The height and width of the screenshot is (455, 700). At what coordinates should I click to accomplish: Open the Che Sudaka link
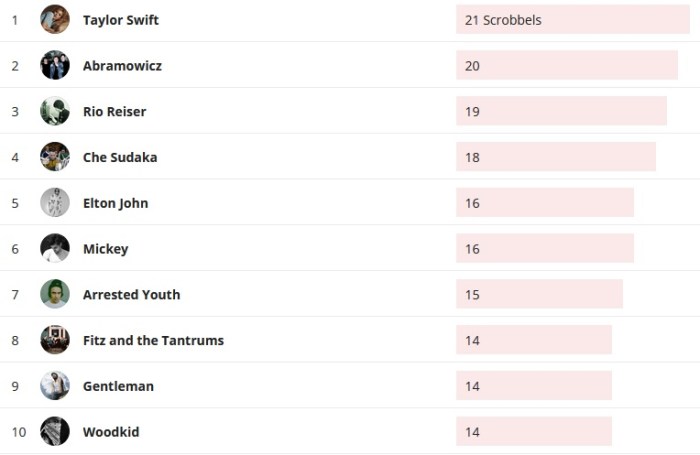click(120, 157)
